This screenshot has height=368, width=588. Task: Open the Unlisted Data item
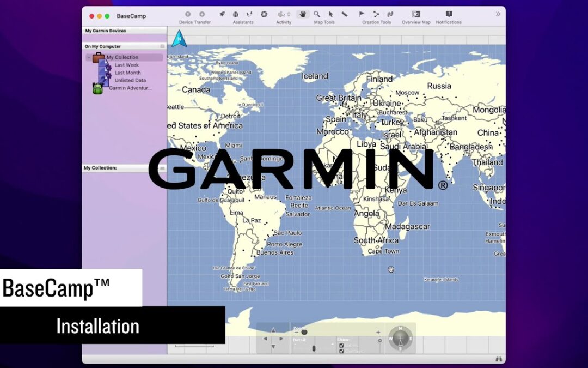point(130,80)
